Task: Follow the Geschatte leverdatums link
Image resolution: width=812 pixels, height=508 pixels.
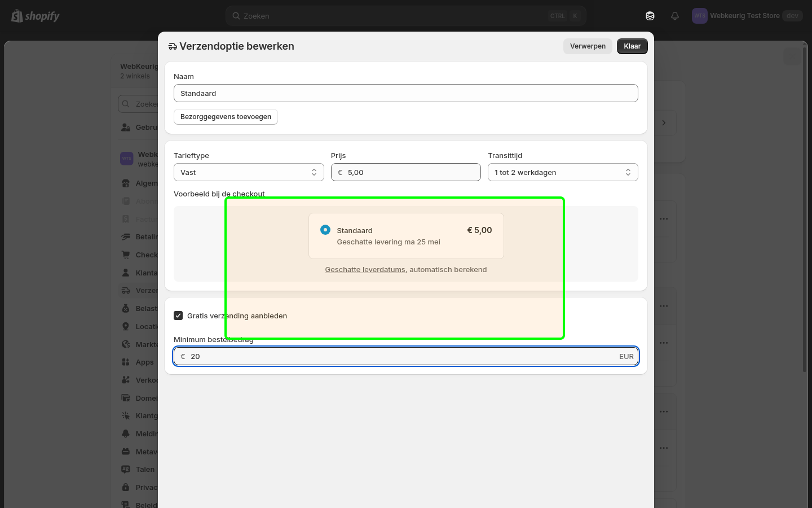Action: click(365, 270)
